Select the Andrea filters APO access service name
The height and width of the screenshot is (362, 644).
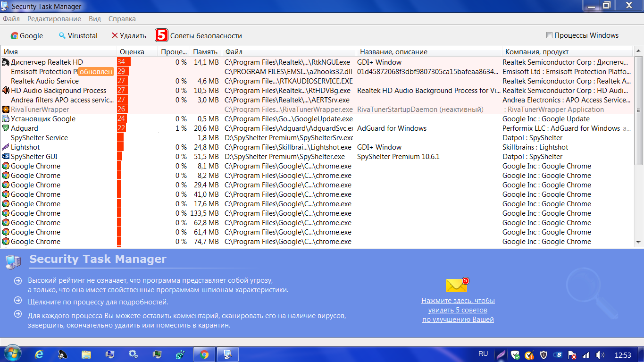(x=62, y=100)
